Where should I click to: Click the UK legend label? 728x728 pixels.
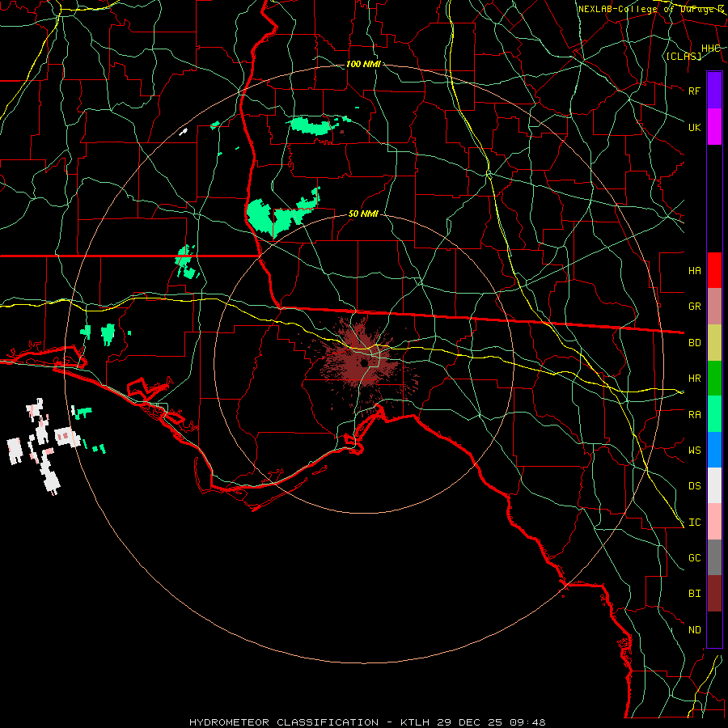(695, 127)
